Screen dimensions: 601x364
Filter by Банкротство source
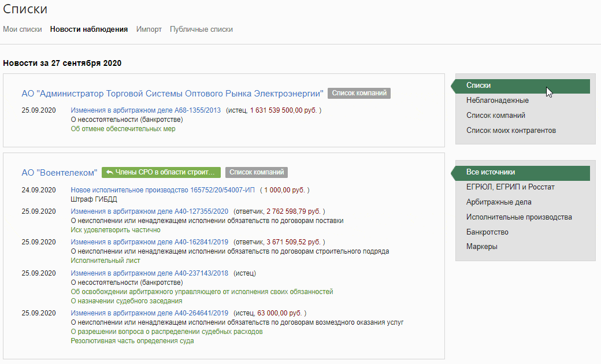point(487,232)
